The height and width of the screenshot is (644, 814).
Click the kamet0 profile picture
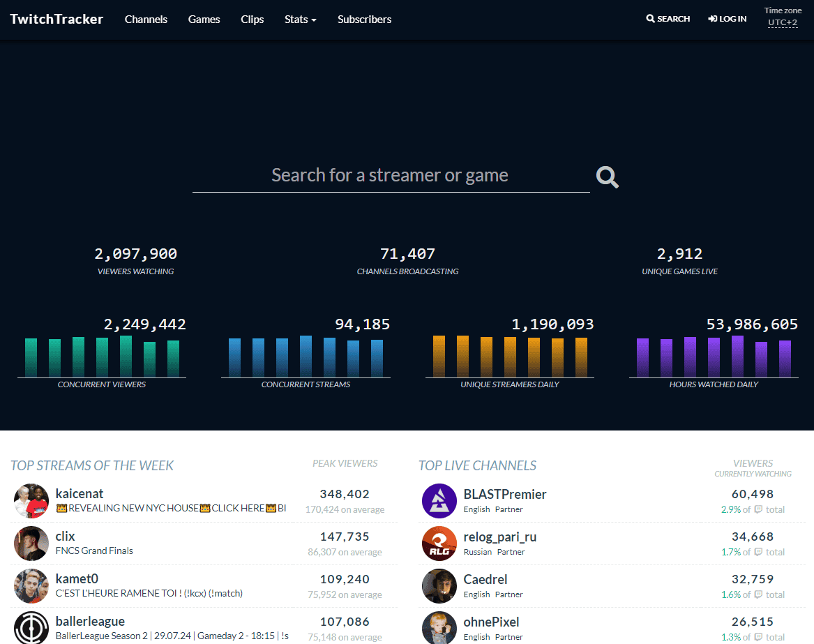click(x=31, y=586)
